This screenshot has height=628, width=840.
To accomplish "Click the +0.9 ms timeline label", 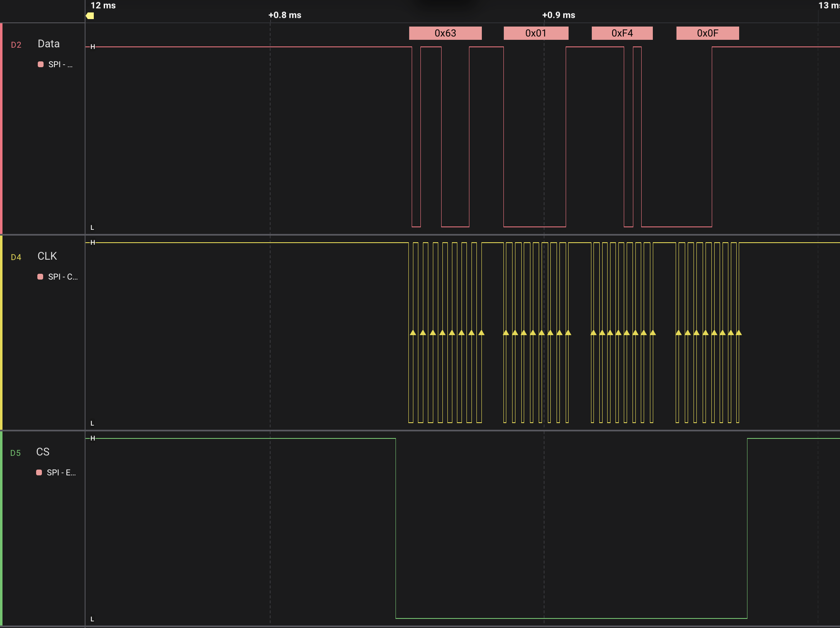I will pos(559,15).
